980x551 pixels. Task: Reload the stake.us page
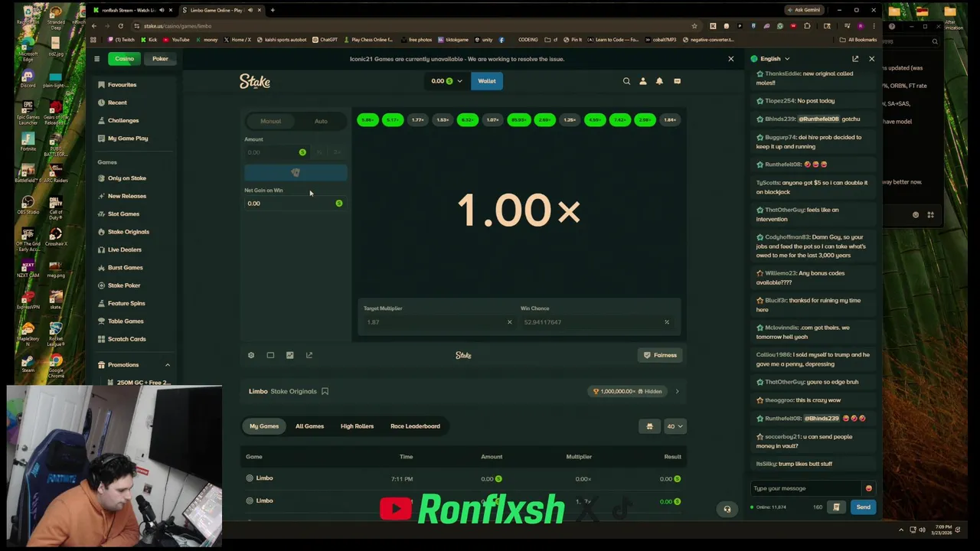[x=120, y=26]
